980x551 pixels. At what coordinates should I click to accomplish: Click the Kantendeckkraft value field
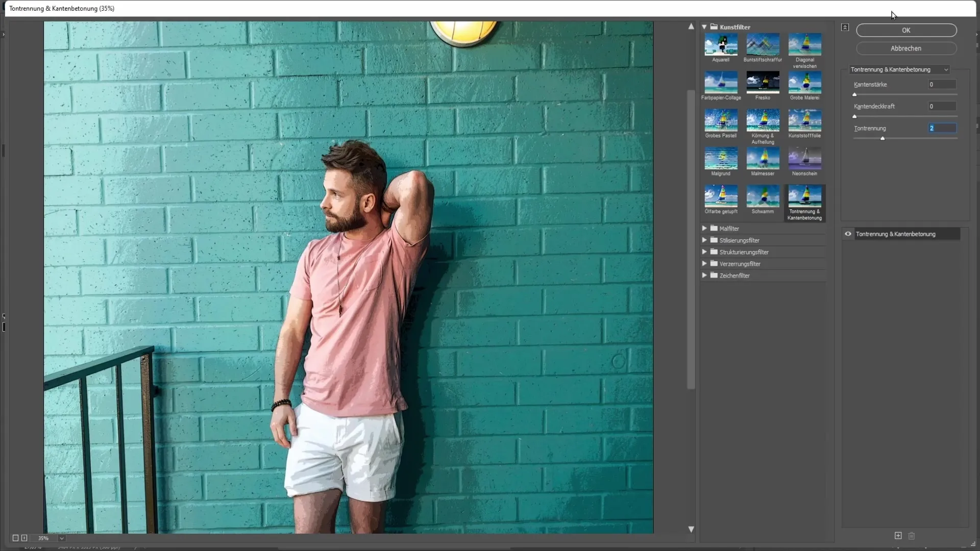point(942,106)
